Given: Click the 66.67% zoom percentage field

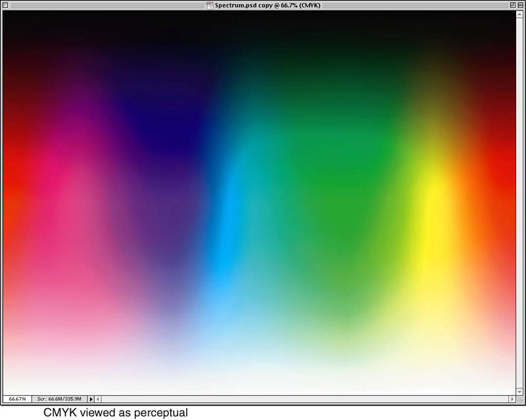Looking at the screenshot, I should click(16, 398).
